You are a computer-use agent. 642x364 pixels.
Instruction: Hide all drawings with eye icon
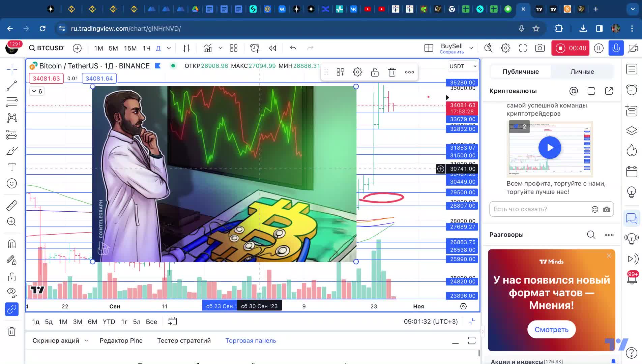[12, 293]
